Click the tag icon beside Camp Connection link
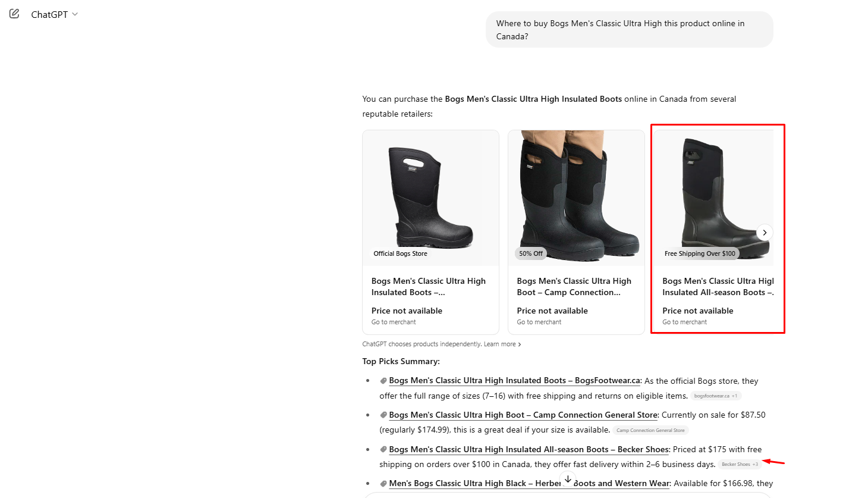 383,415
